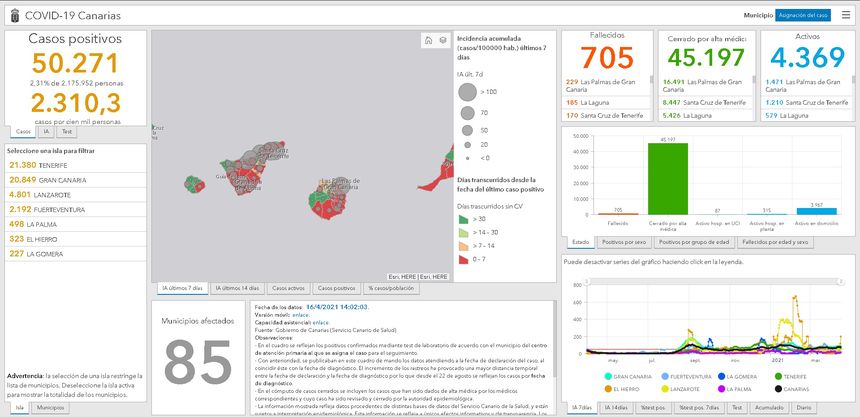Click the Canarias government logo icon
Viewport: 860px width, 417px height.
11,16
